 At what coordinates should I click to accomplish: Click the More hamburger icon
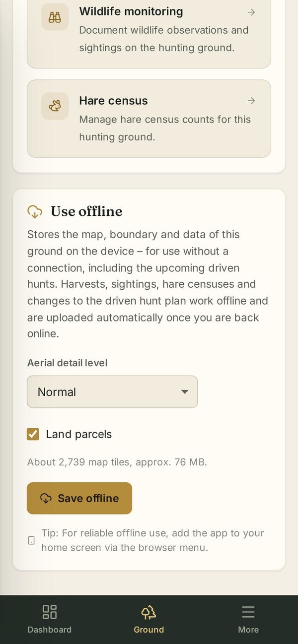pyautogui.click(x=248, y=612)
